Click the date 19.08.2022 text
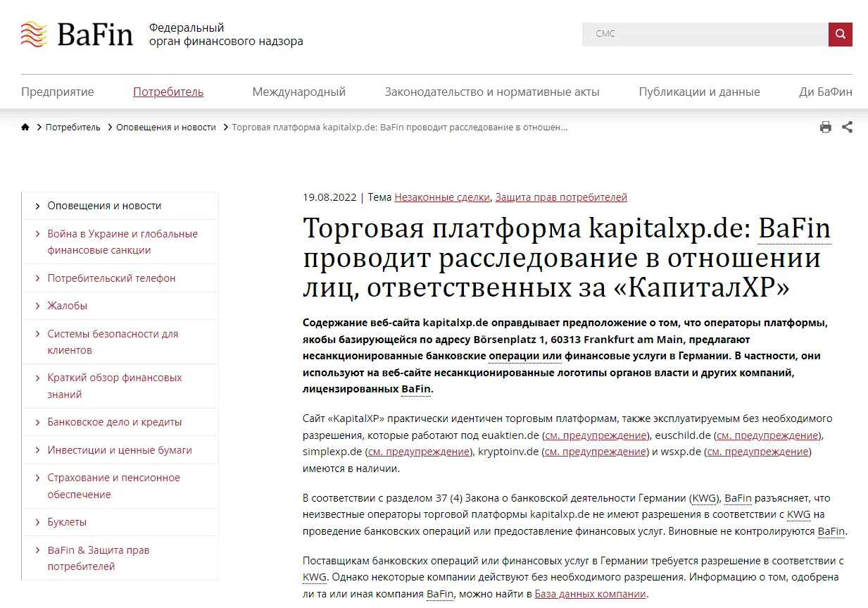The width and height of the screenshot is (868, 608). [329, 197]
